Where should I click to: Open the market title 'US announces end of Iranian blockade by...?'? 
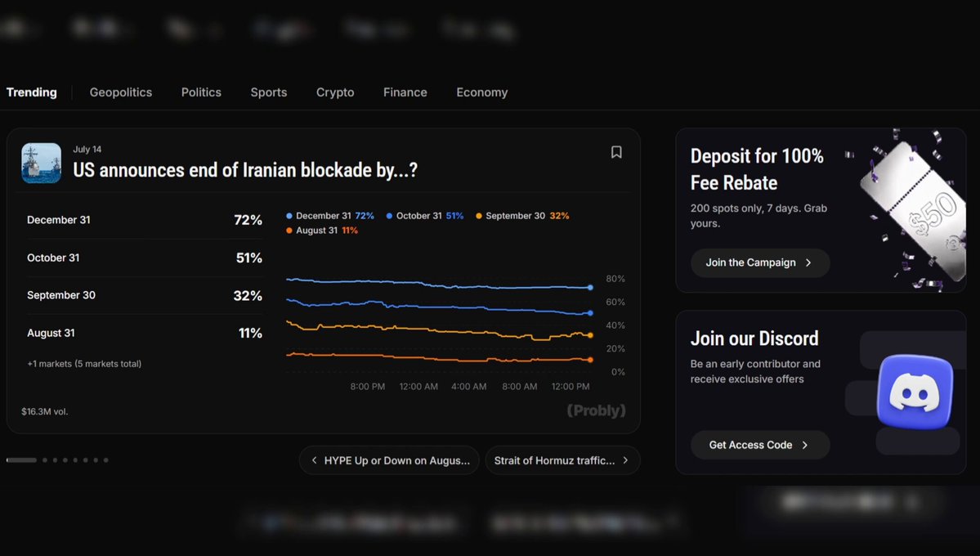(245, 170)
